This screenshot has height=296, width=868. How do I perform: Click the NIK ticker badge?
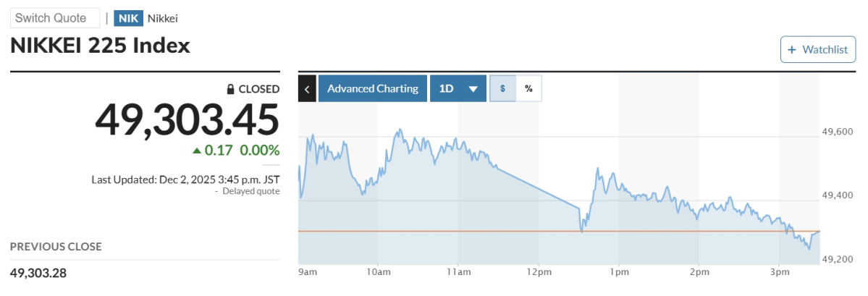[x=128, y=18]
